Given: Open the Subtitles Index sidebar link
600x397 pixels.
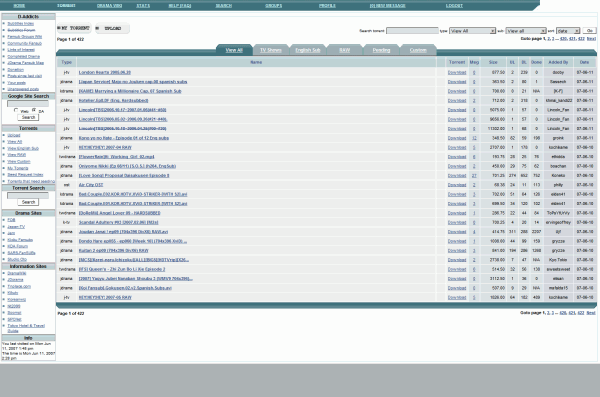Looking at the screenshot, I should pyautogui.click(x=21, y=24).
